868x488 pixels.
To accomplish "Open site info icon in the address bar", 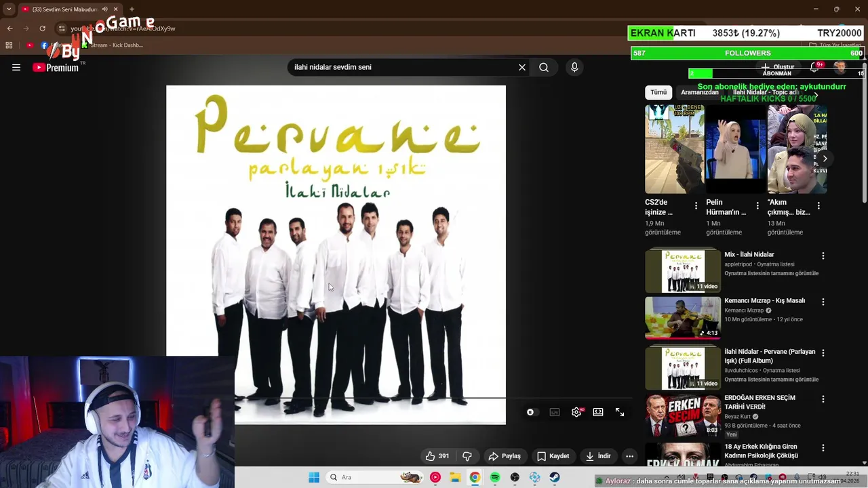I will [x=62, y=28].
